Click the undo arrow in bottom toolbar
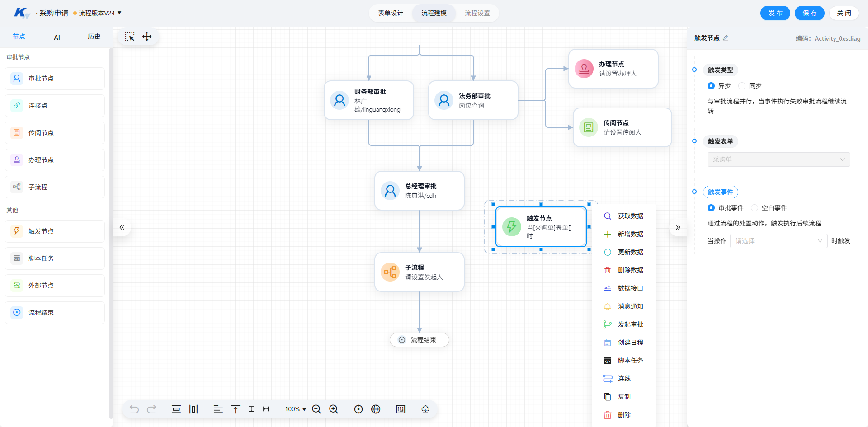The width and height of the screenshot is (868, 427). coord(134,409)
